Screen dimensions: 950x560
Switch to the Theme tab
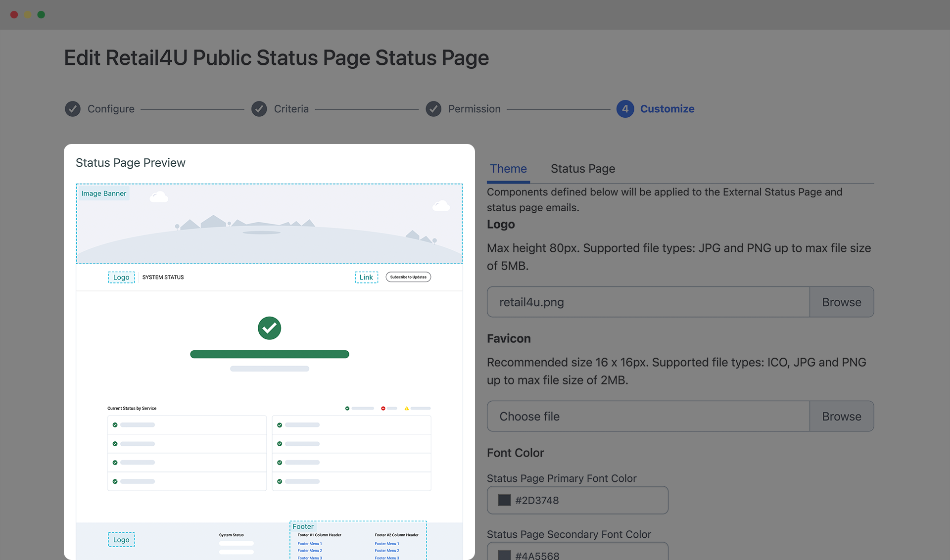pyautogui.click(x=508, y=169)
